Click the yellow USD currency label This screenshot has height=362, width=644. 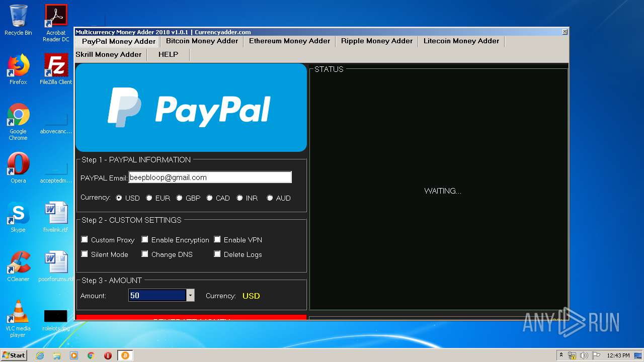tap(251, 296)
